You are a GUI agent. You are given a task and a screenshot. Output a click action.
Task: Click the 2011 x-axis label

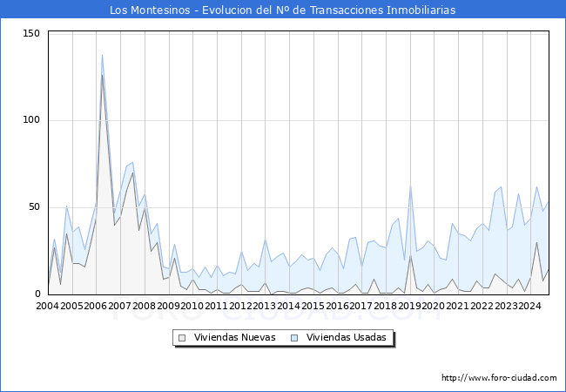[216, 306]
